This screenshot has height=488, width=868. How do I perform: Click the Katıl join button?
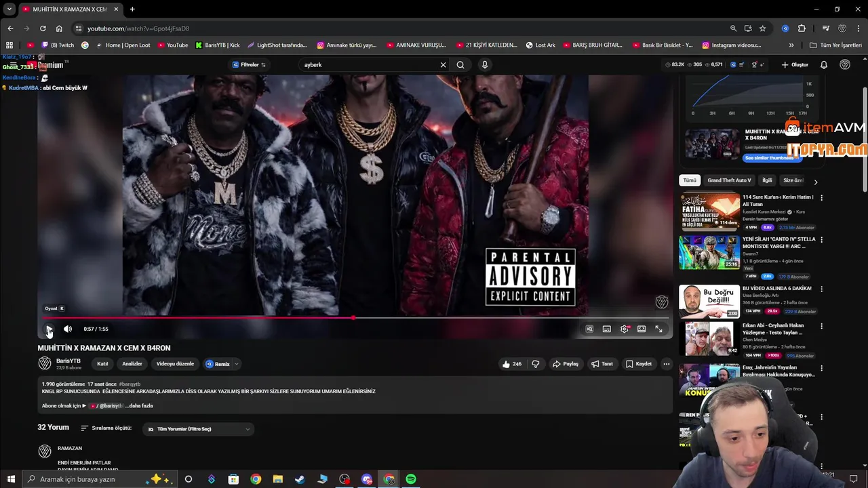coord(102,364)
